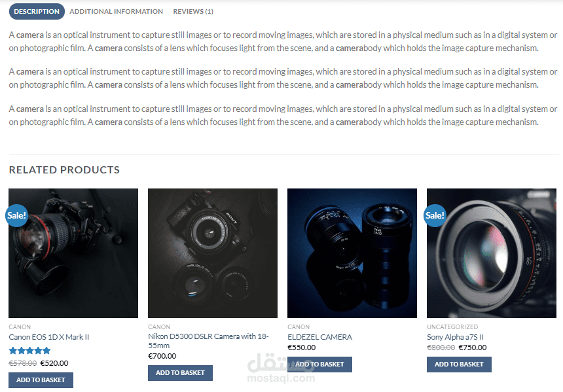Add Nikon D5300 DSLR to basket
Viewport: 563px width, 392px height.
click(180, 373)
